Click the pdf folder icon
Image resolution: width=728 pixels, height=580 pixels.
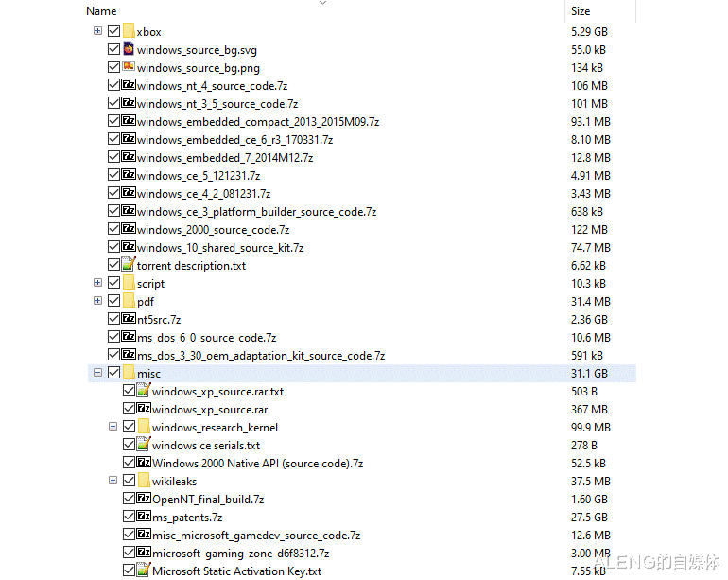pyautogui.click(x=130, y=301)
